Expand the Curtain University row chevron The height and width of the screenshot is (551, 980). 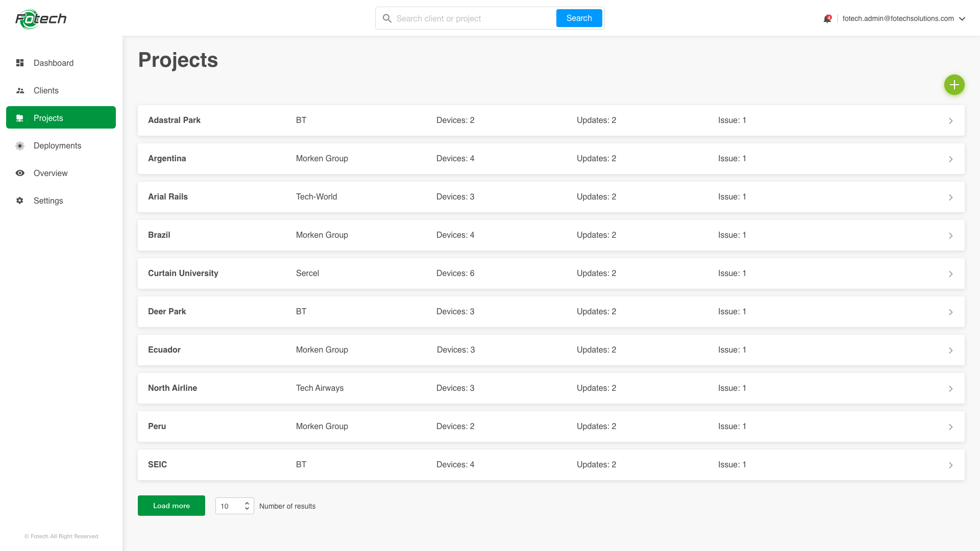950,274
